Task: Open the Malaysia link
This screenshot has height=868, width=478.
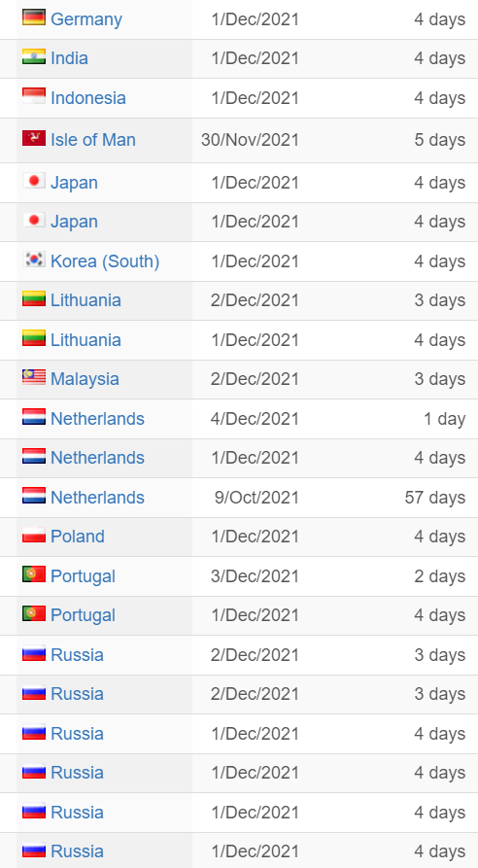Action: point(85,379)
